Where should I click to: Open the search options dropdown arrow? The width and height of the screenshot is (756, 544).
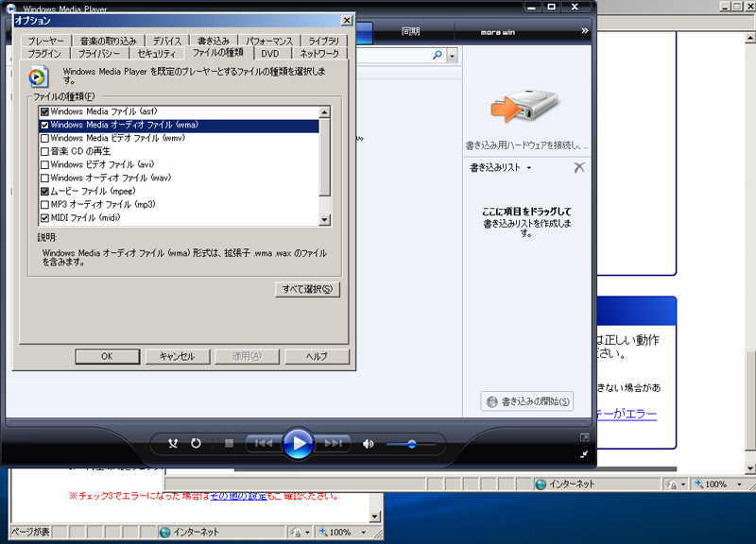point(453,56)
